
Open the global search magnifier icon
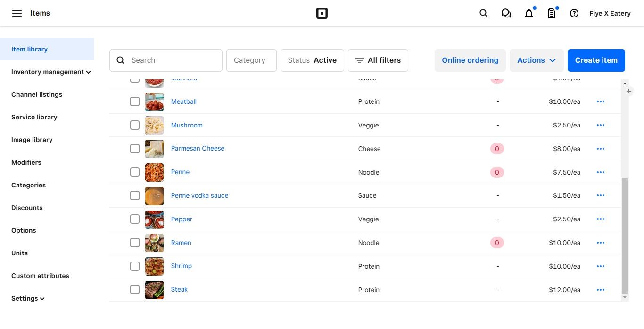coord(483,13)
